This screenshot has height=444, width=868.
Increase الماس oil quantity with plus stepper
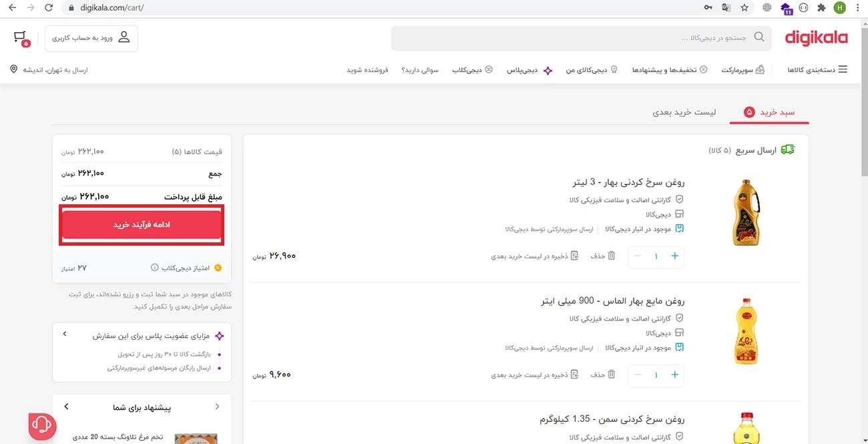(674, 375)
